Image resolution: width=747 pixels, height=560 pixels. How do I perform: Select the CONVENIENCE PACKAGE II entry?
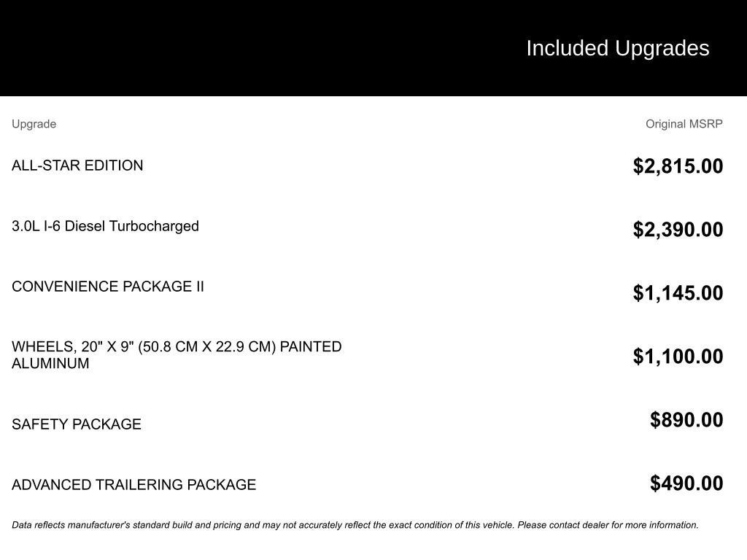click(108, 287)
